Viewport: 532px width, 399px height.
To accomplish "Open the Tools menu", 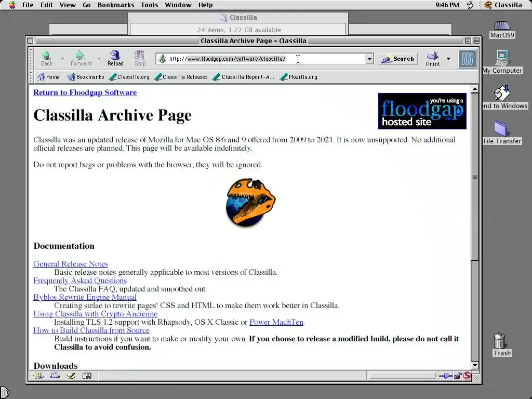I will (x=150, y=5).
